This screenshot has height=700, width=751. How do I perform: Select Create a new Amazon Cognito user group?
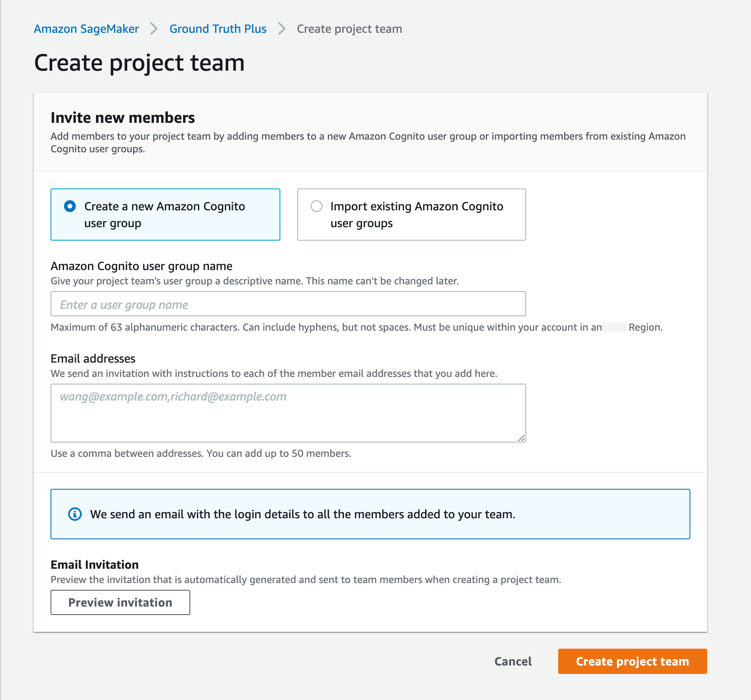coord(70,206)
